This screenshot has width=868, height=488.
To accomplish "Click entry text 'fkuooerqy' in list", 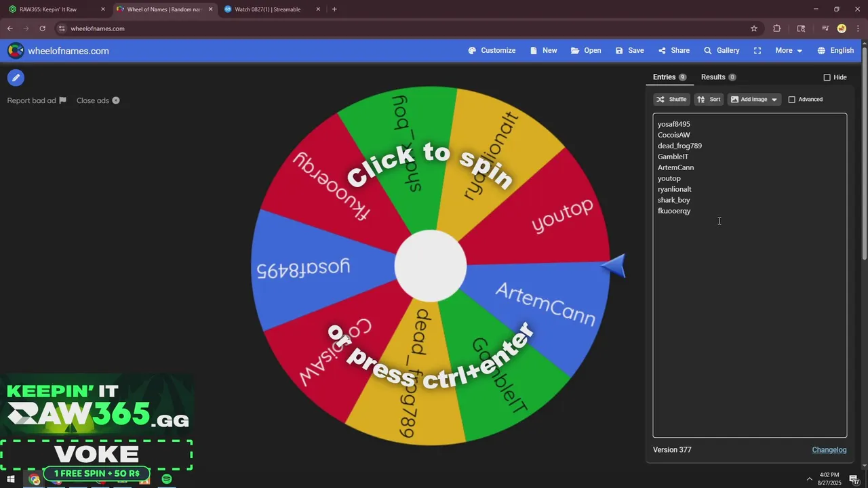I will [674, 211].
